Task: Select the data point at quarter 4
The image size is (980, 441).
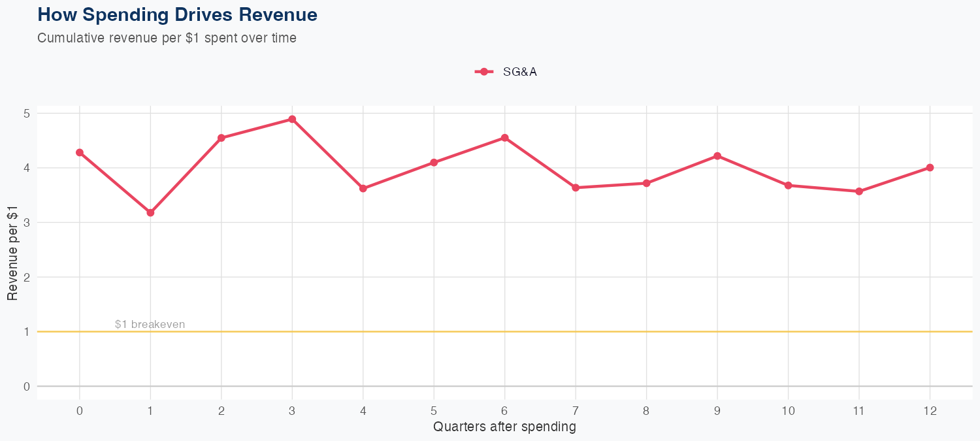Action: click(x=363, y=188)
